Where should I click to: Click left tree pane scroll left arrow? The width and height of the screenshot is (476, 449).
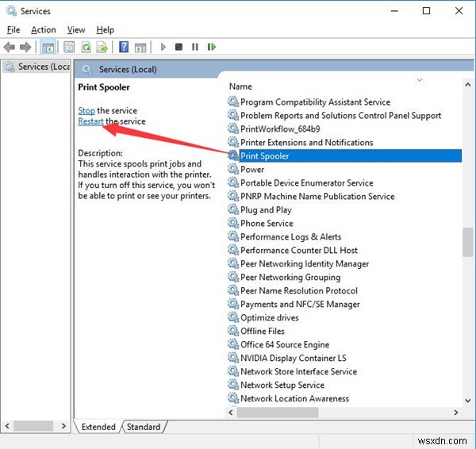[x=7, y=426]
